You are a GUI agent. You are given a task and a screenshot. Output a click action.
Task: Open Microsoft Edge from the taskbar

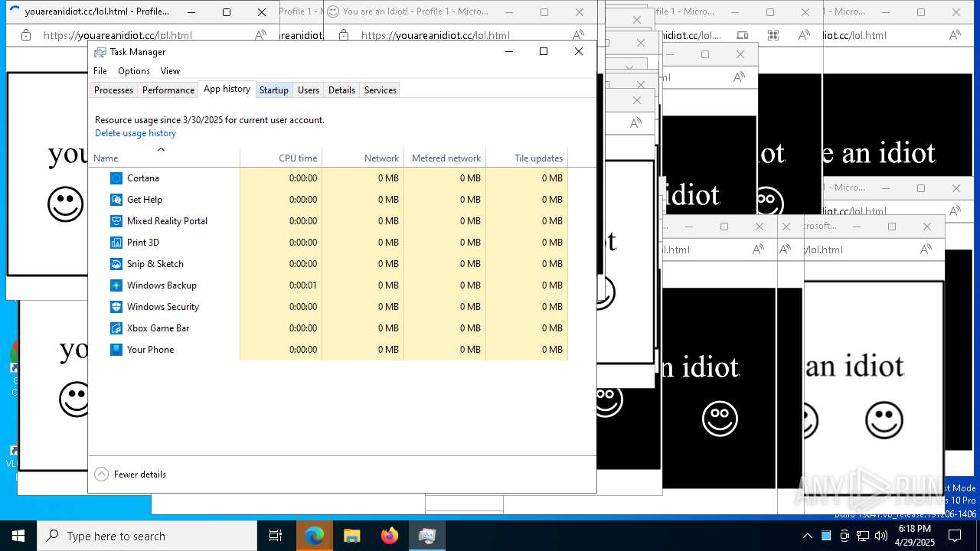coord(315,536)
